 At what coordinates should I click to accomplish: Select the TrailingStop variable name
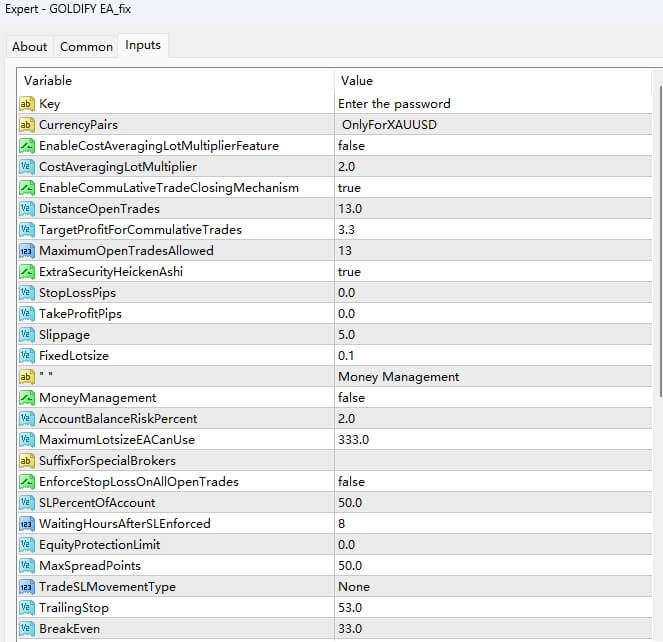74,608
